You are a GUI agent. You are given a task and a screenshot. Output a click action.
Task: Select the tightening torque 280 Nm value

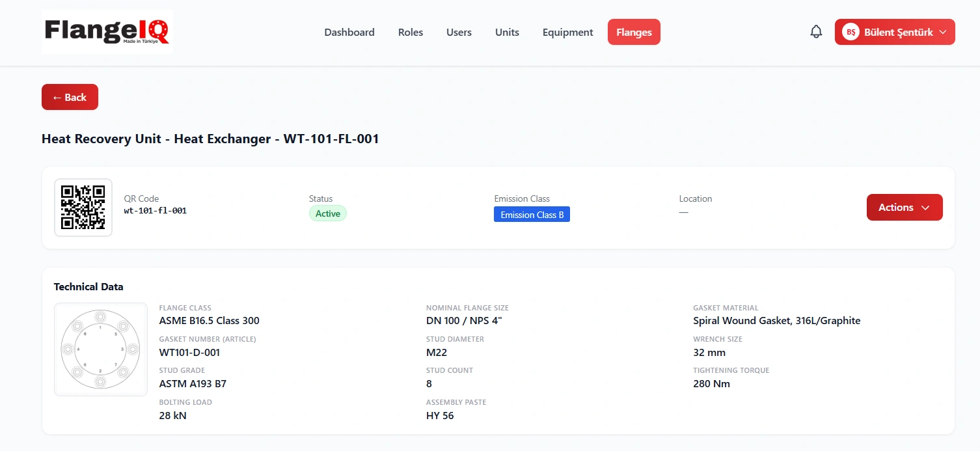pyautogui.click(x=712, y=383)
